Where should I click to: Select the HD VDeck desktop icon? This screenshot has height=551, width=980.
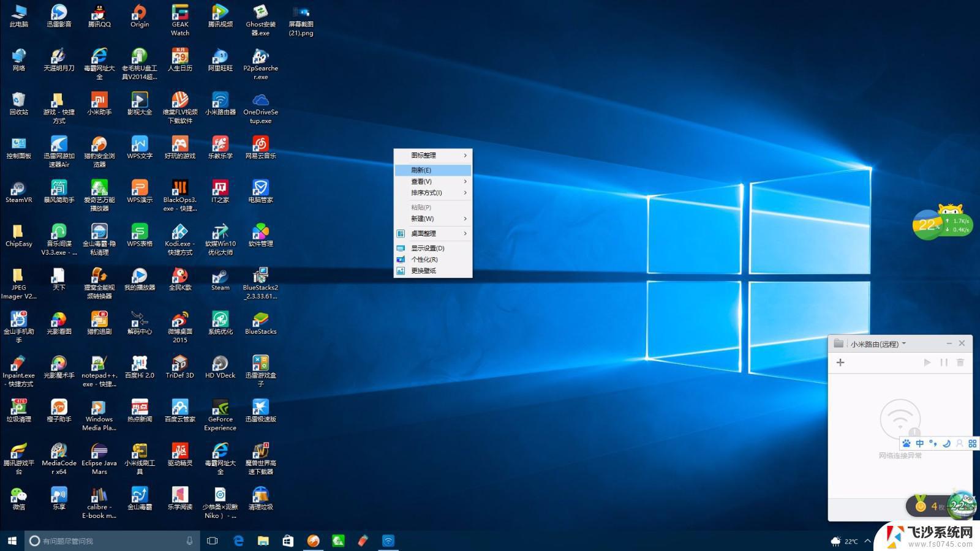(x=221, y=367)
